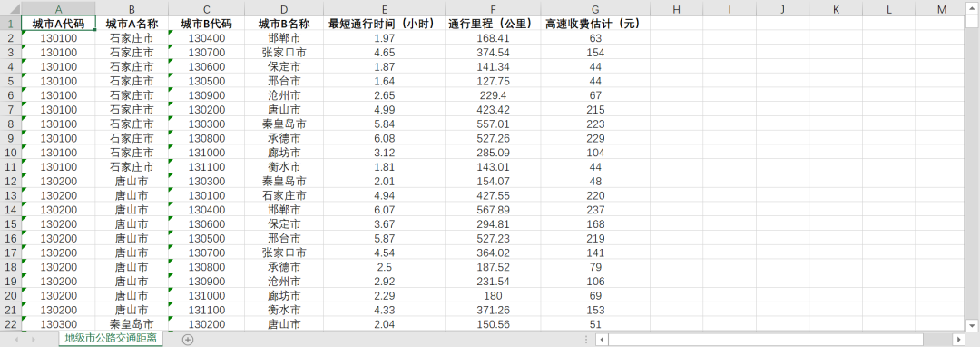Select the cell with value 557.01
Screen dimensions: 980x347
click(x=493, y=124)
